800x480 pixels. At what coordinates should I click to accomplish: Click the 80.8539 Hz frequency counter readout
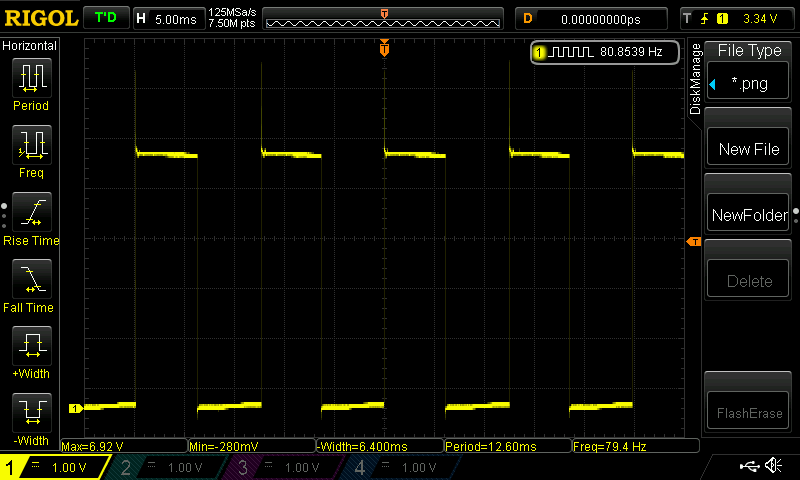pyautogui.click(x=605, y=52)
